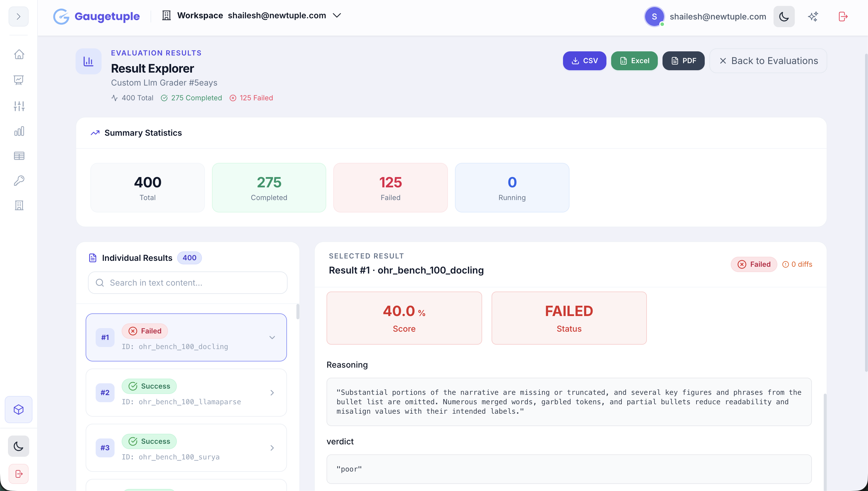
Task: Select the 0 Running statistics card
Action: point(512,187)
